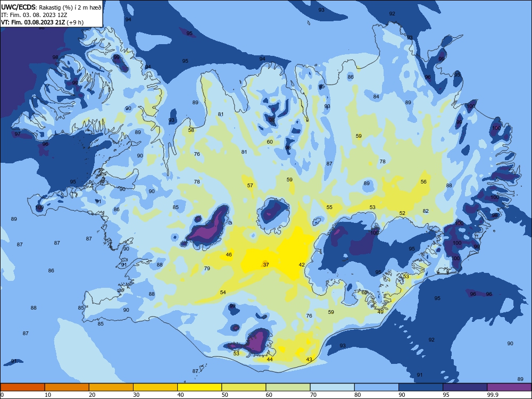Click the '56' value on the map

tap(424, 182)
